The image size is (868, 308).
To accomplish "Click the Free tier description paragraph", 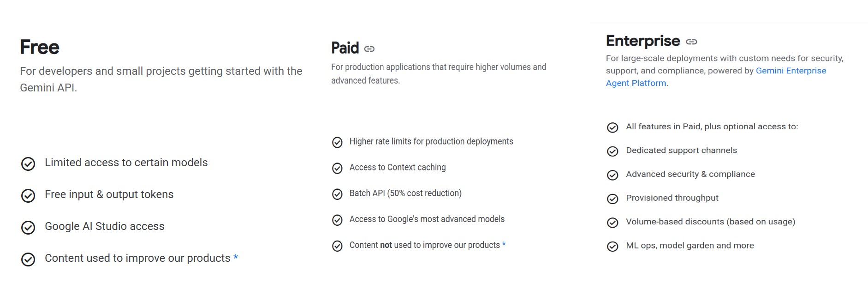I will (161, 79).
